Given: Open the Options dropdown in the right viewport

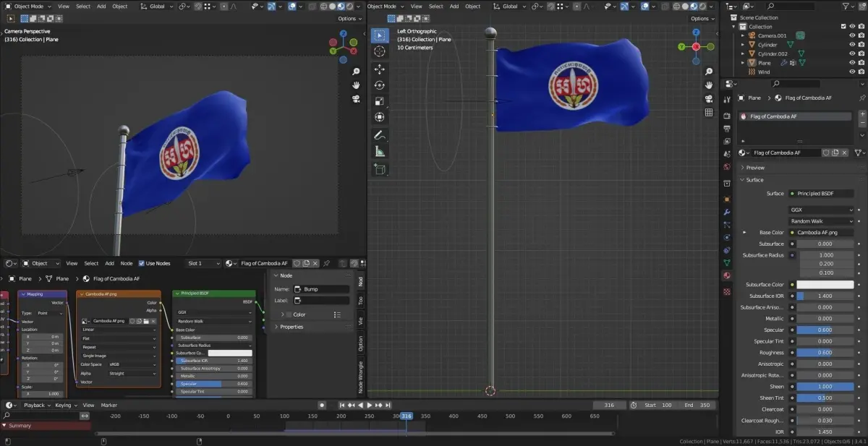Looking at the screenshot, I should click(x=702, y=19).
